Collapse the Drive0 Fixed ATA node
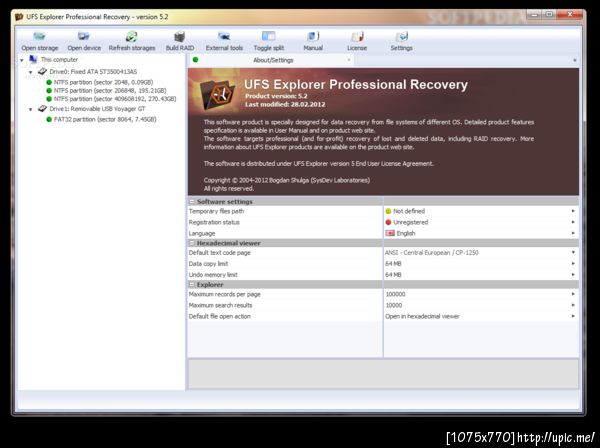This screenshot has width=600, height=448. (31, 72)
